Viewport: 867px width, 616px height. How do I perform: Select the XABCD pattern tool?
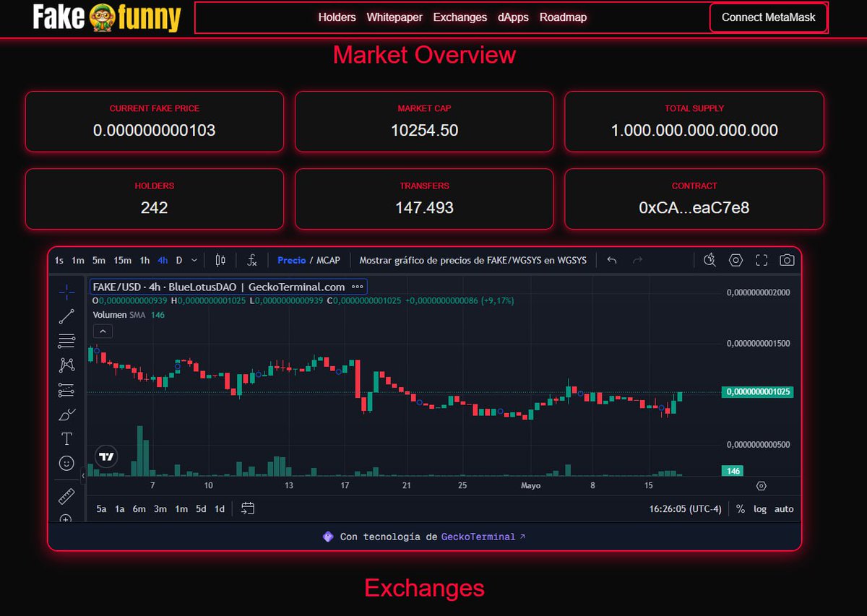click(66, 365)
